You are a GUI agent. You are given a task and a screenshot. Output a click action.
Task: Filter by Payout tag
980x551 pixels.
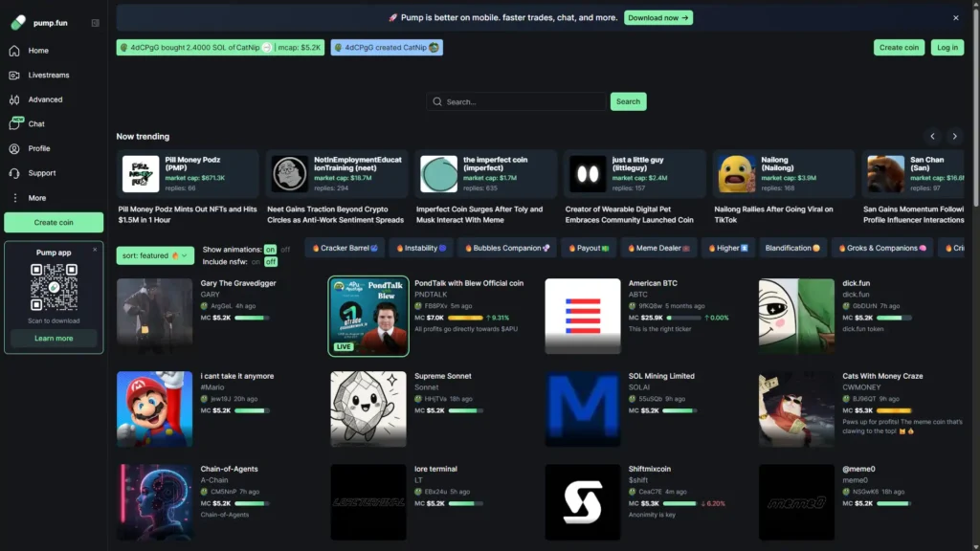click(589, 248)
